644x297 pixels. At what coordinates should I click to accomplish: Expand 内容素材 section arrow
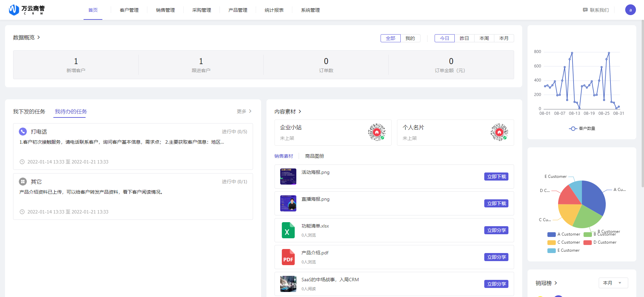click(x=300, y=111)
